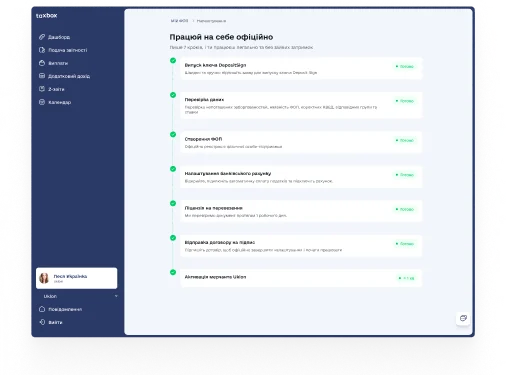
Task: Click checkmark beside Відправка договору на підпис
Action: [173, 238]
